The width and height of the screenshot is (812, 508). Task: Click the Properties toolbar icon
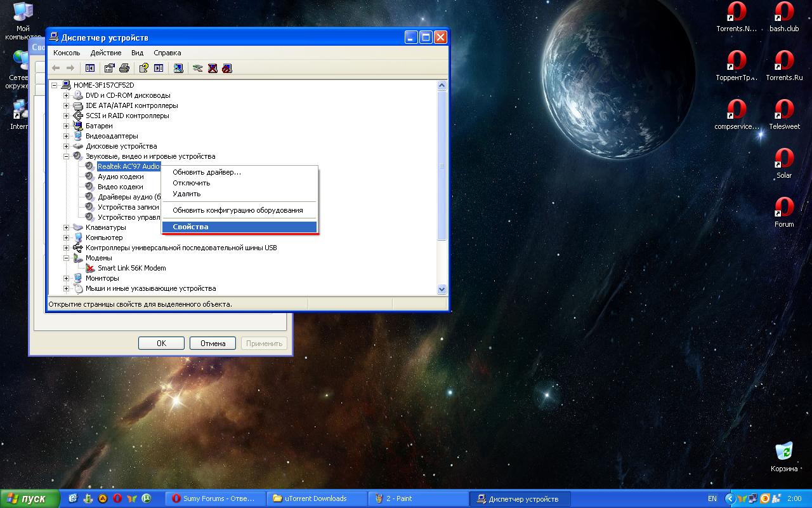tap(110, 68)
